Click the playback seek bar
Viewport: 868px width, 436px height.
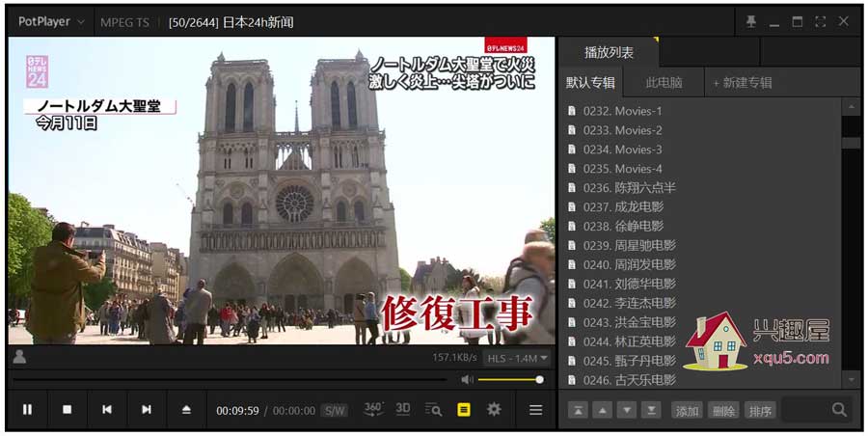230,380
